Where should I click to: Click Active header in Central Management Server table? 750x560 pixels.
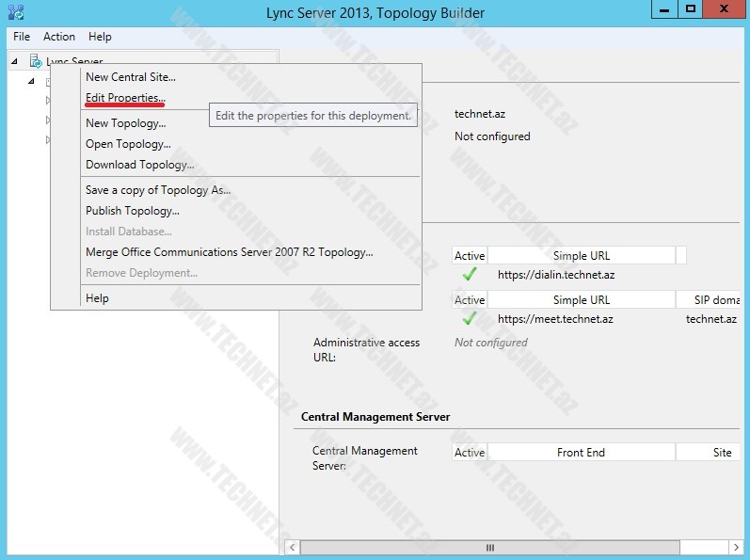470,453
